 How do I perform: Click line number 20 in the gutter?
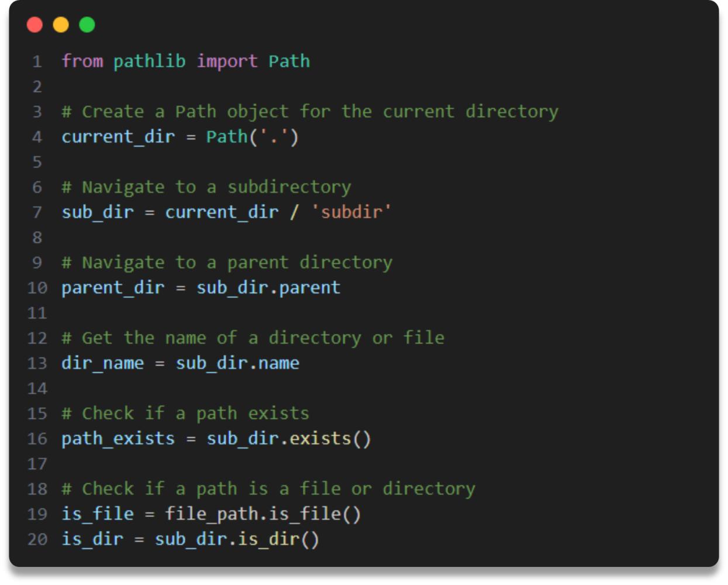pyautogui.click(x=37, y=539)
